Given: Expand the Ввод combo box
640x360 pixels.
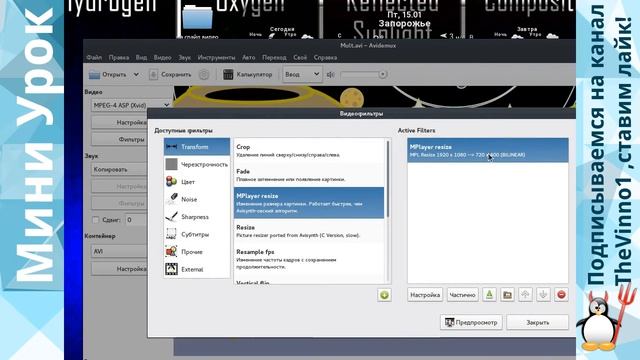Looking at the screenshot, I should click(x=302, y=74).
